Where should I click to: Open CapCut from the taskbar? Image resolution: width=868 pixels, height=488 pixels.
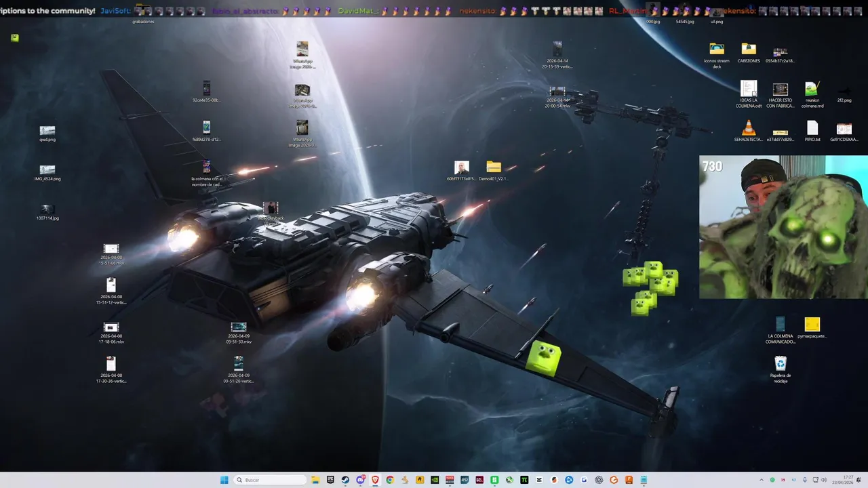[x=539, y=480]
